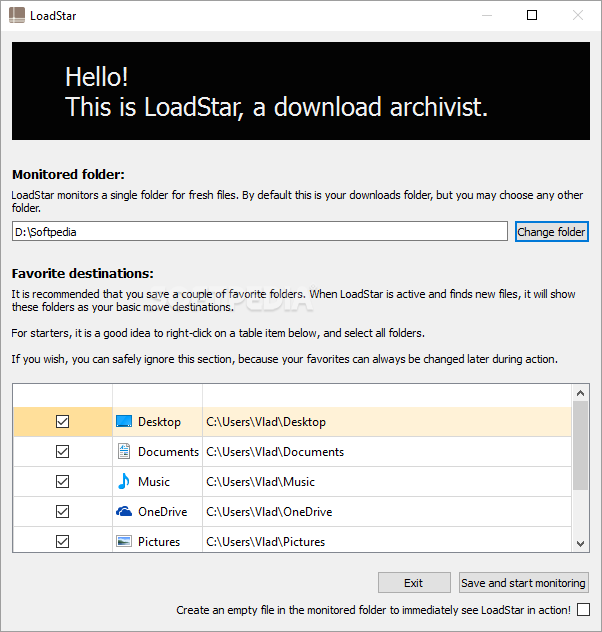602x632 pixels.
Task: Click the monitored folder path field
Action: point(260,231)
